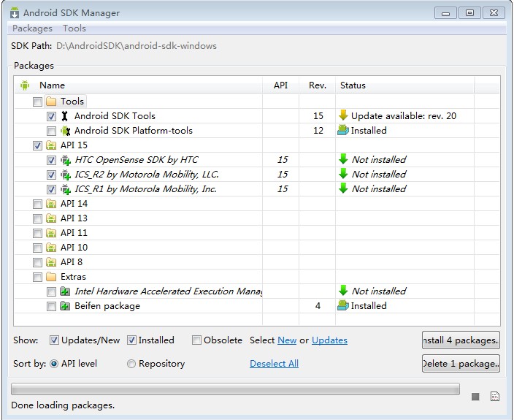
Task: Click the green Android icon in table header
Action: click(x=25, y=85)
